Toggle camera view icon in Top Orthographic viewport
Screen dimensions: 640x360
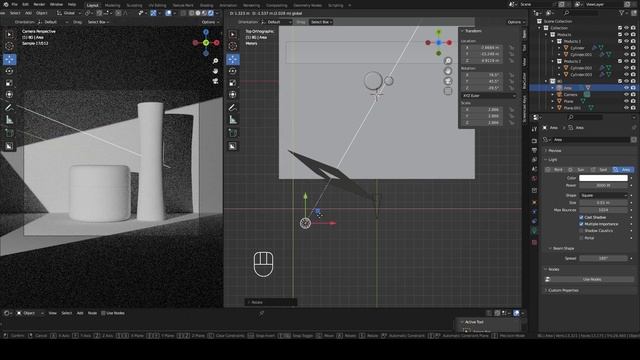448,81
